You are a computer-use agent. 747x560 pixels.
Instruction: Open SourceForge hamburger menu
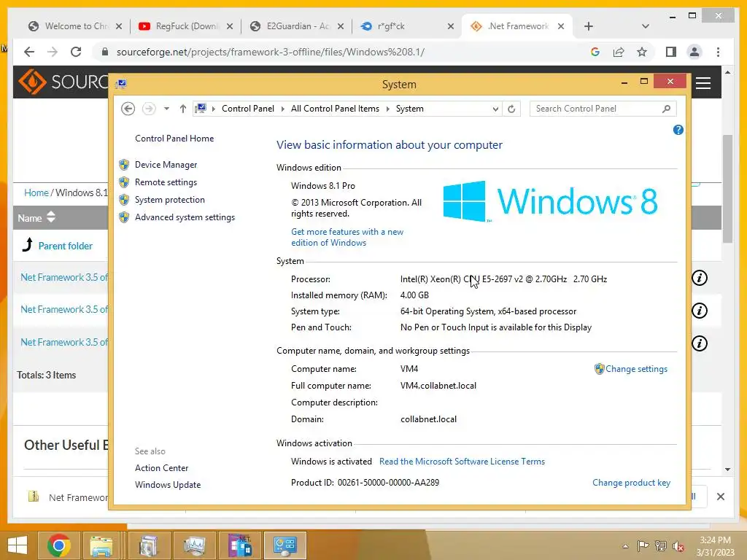(x=703, y=83)
